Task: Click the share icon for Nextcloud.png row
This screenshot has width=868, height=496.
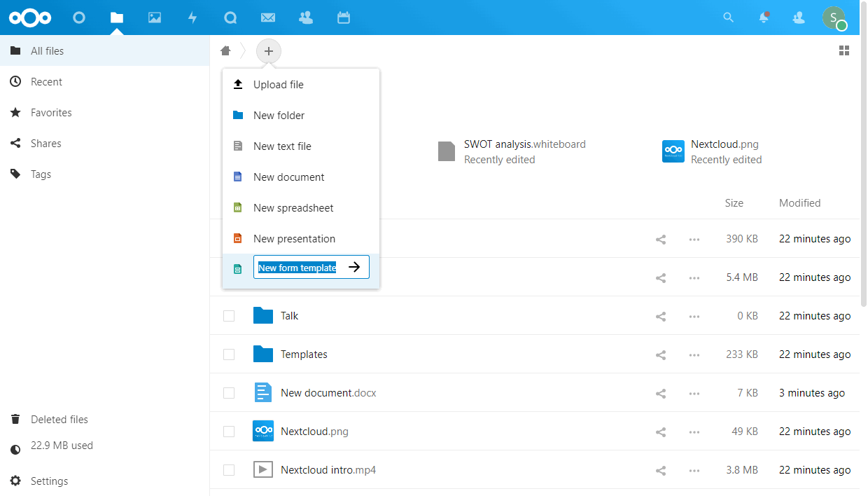Action: [660, 432]
